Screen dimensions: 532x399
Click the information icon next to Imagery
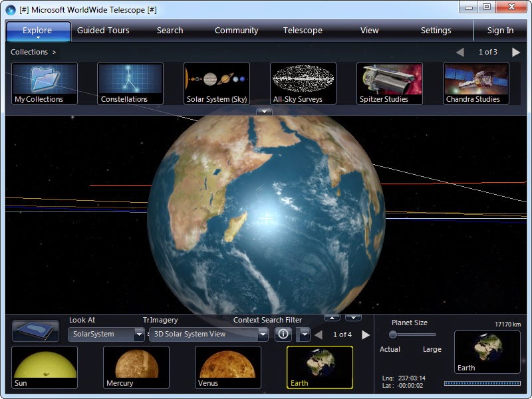coord(283,334)
